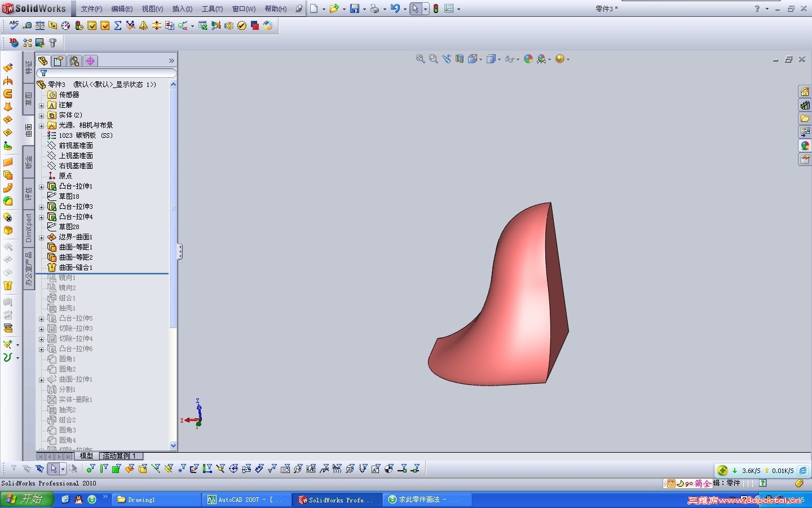The image size is (812, 508).
Task: Open the 视图(V) menu
Action: pyautogui.click(x=152, y=8)
